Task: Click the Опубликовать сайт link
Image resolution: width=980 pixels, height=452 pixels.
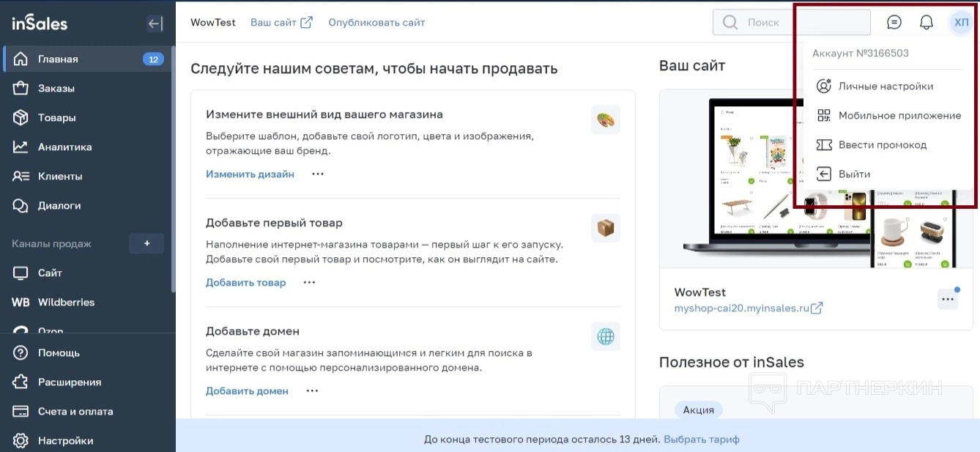Action: [x=376, y=23]
